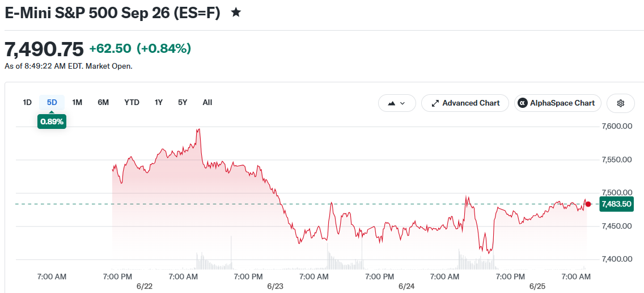The width and height of the screenshot is (644, 293).
Task: Switch chart to 1M range
Action: [77, 102]
